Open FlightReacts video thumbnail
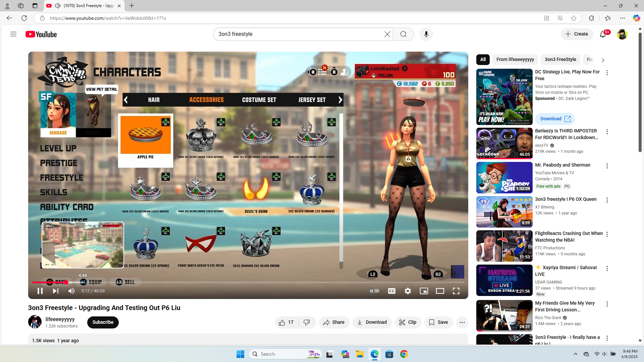The height and width of the screenshot is (362, 644). (504, 246)
